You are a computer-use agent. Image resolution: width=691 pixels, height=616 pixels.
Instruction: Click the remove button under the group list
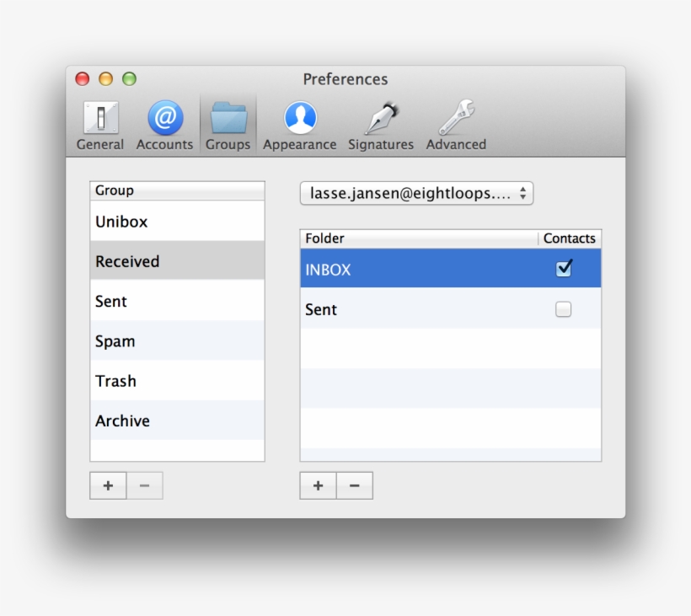143,485
